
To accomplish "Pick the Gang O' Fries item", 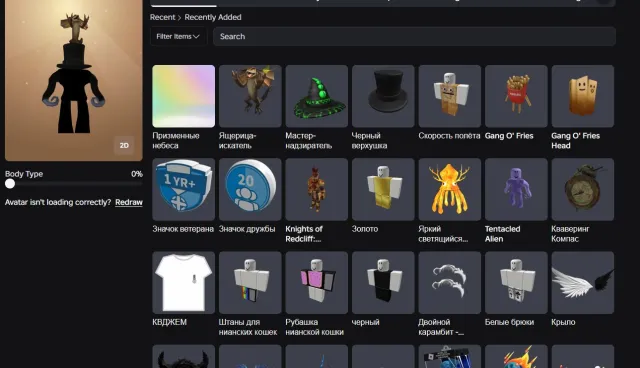I will [516, 96].
